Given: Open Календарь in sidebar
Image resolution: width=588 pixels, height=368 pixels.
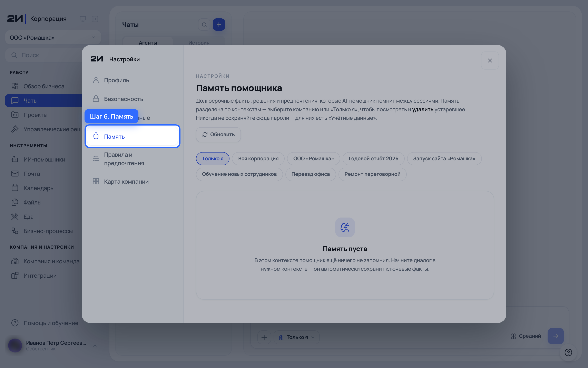Looking at the screenshot, I should [x=44, y=188].
